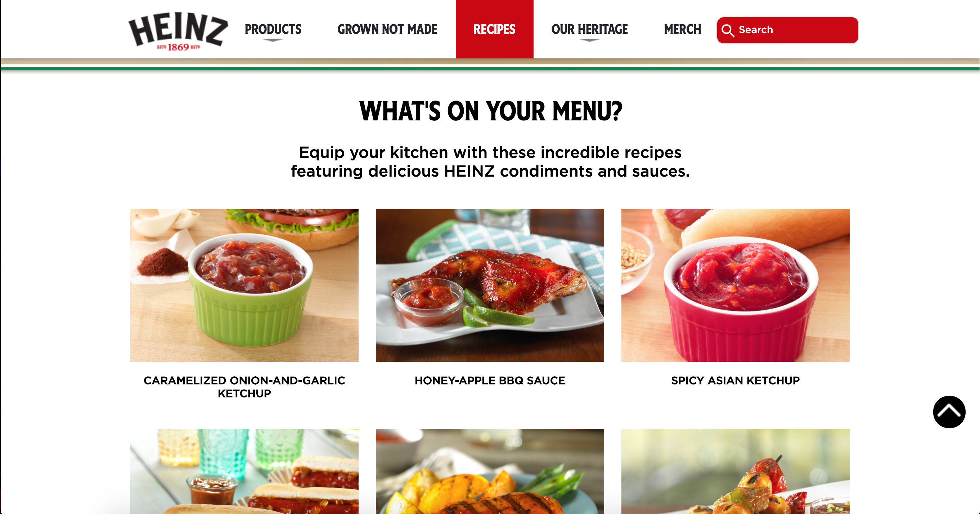Click the black scroll-to-top arrow button
Screen dimensions: 980x514
coord(949,412)
